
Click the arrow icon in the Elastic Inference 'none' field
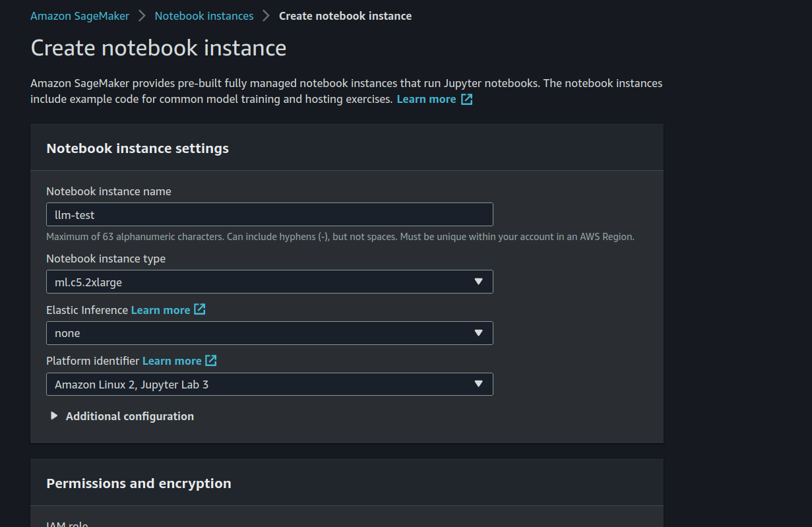pyautogui.click(x=478, y=333)
